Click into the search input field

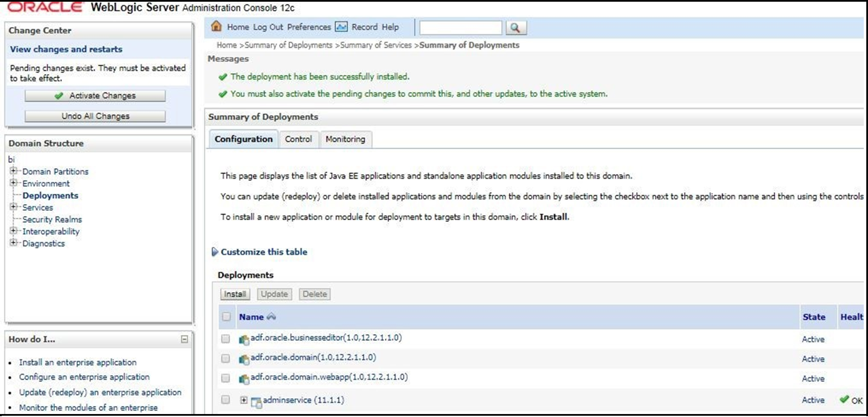point(461,28)
